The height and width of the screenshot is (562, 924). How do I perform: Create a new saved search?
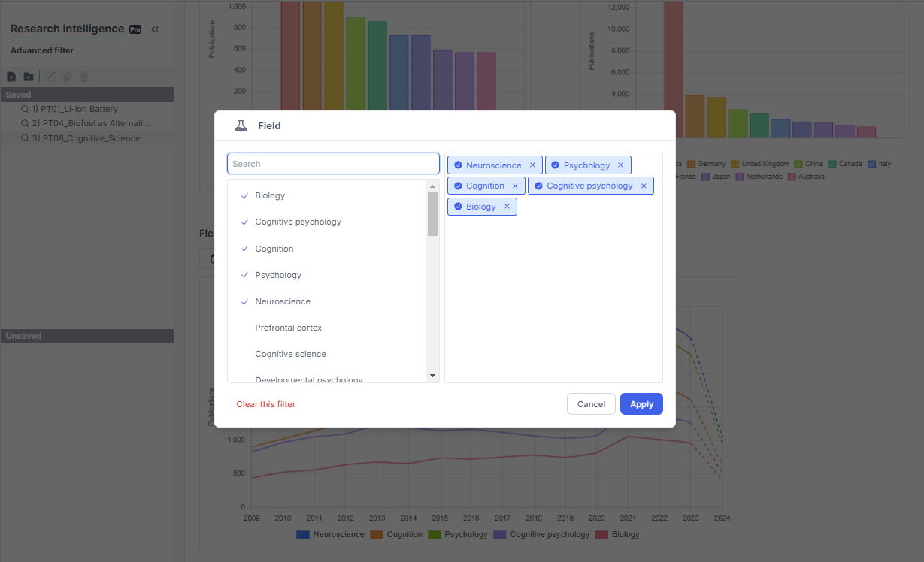coord(11,77)
